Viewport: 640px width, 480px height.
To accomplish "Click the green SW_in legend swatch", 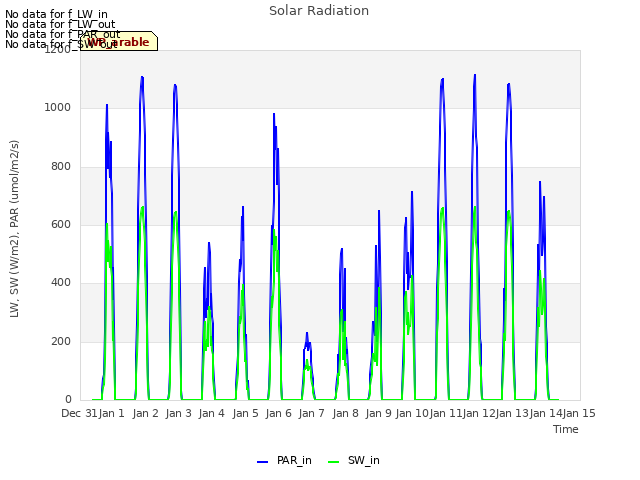I will tap(333, 462).
